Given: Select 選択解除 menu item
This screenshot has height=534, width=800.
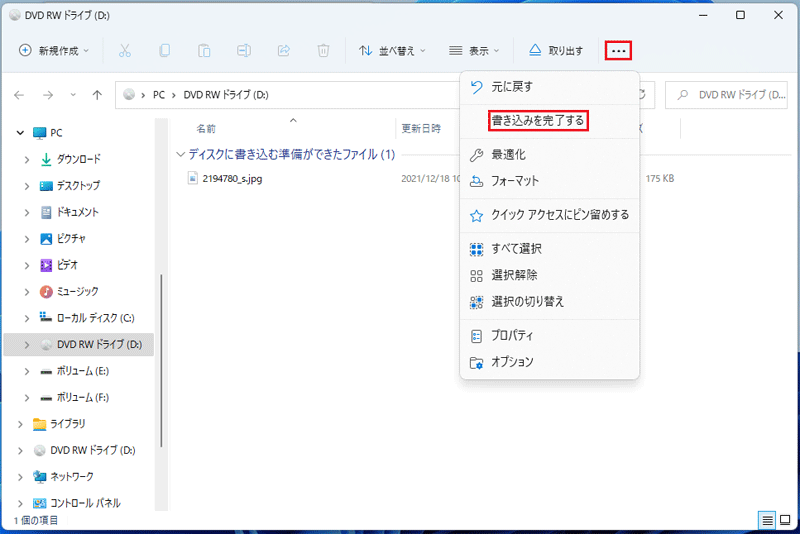Looking at the screenshot, I should point(549,275).
